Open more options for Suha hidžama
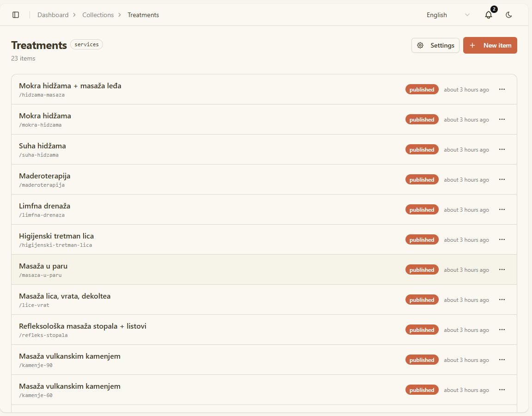 point(502,149)
